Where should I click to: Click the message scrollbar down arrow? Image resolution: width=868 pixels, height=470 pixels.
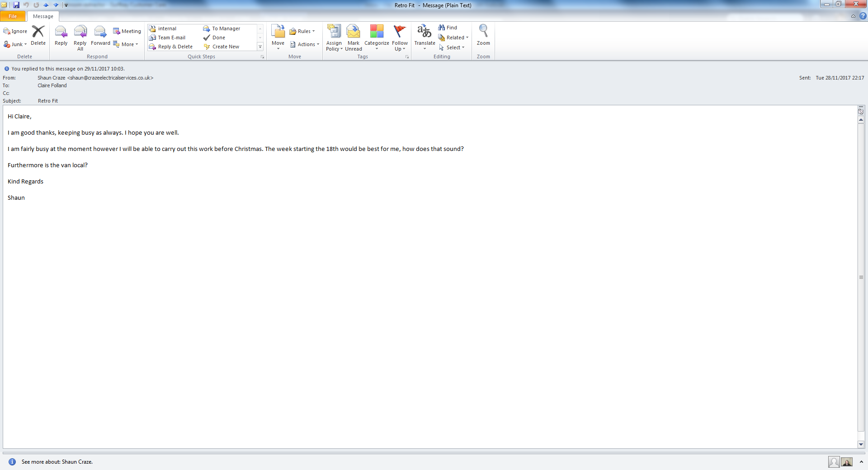pos(861,445)
